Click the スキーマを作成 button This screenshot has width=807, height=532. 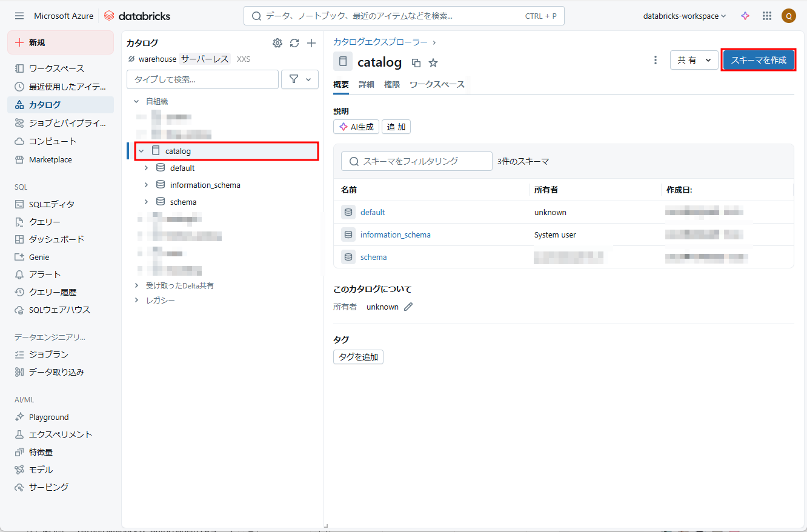point(759,60)
